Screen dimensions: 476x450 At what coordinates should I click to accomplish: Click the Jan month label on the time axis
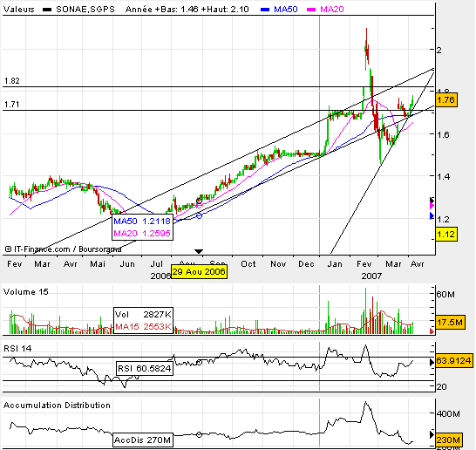click(x=335, y=264)
